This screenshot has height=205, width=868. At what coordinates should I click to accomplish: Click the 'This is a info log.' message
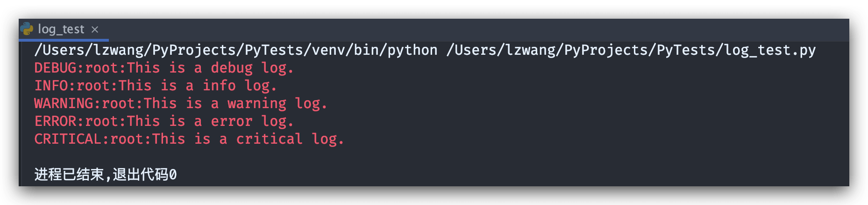(198, 86)
